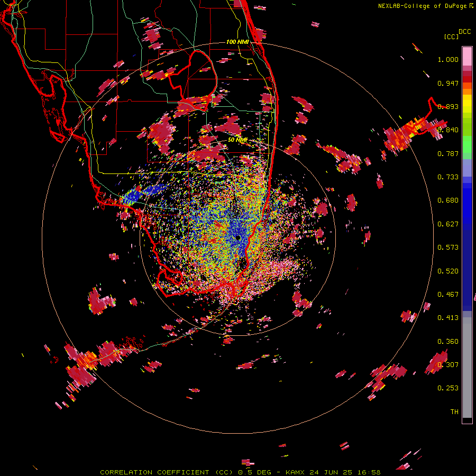
Task: Click the black radar site dot at center
Action: click(237, 237)
